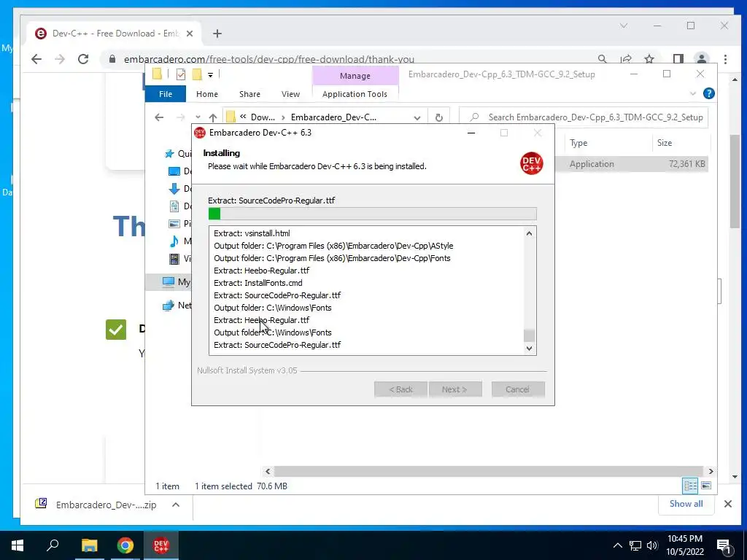This screenshot has height=560, width=747.
Task: Open Explorer recent locations dropdown
Action: coord(198,117)
